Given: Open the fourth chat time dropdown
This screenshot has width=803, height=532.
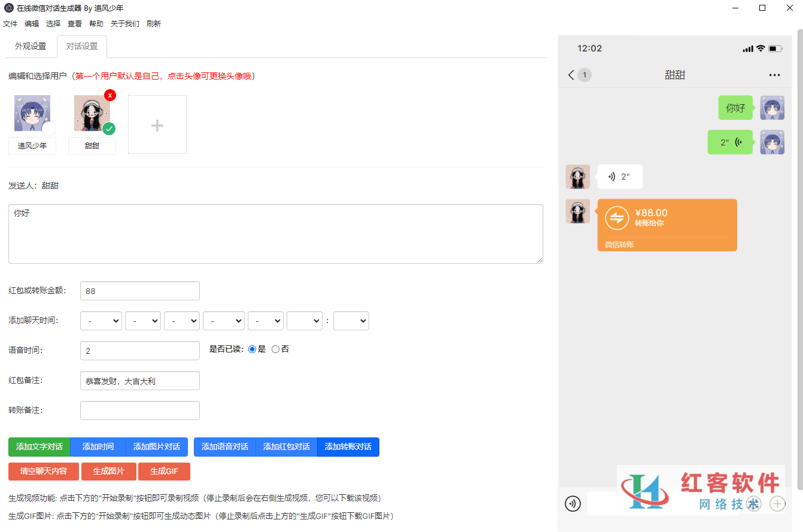Looking at the screenshot, I should coord(223,321).
